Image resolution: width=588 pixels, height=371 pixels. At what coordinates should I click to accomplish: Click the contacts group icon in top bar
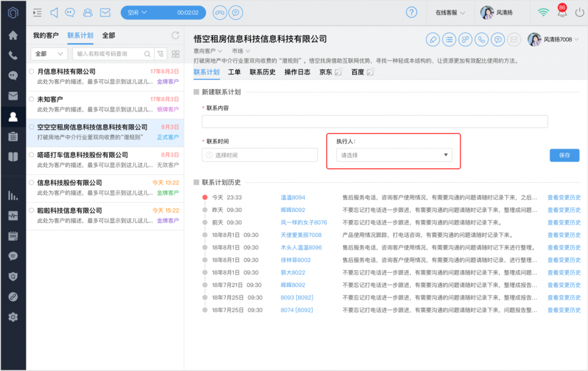click(x=88, y=13)
